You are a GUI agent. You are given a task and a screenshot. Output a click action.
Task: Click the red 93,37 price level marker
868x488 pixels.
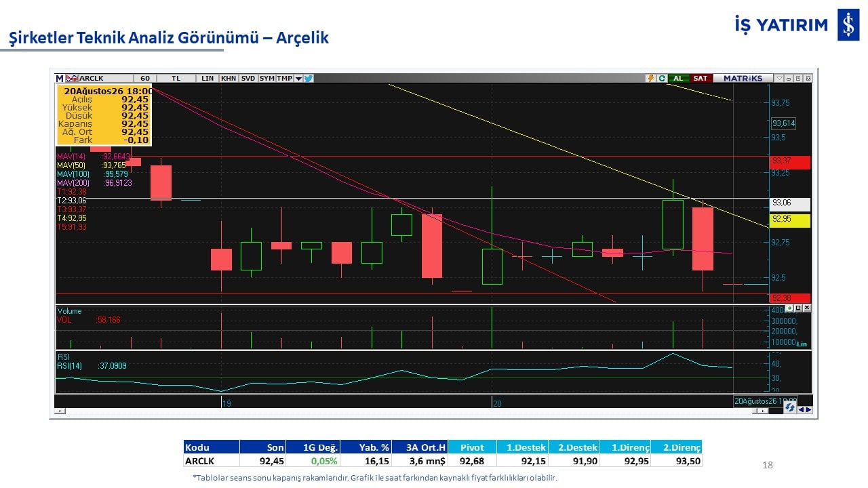click(x=790, y=162)
